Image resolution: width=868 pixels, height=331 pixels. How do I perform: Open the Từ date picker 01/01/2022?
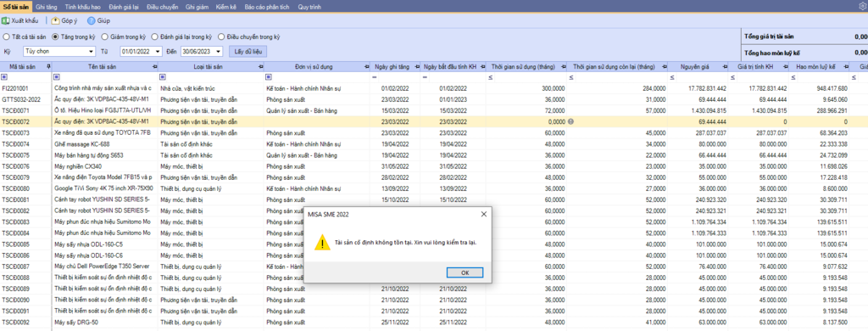[142, 52]
